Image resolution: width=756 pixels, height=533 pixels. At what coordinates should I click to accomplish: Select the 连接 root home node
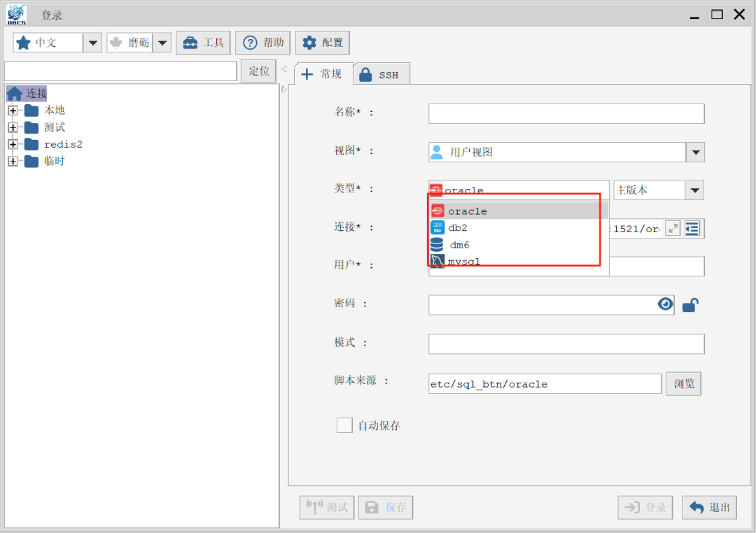pos(27,93)
